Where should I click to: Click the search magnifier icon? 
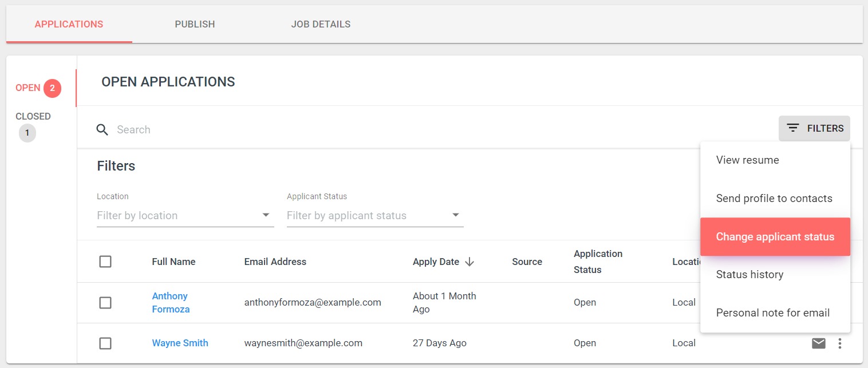[x=102, y=129]
